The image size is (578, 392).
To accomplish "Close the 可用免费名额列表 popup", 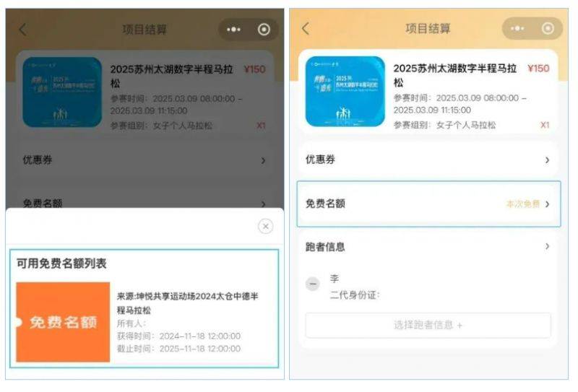I will tap(266, 226).
